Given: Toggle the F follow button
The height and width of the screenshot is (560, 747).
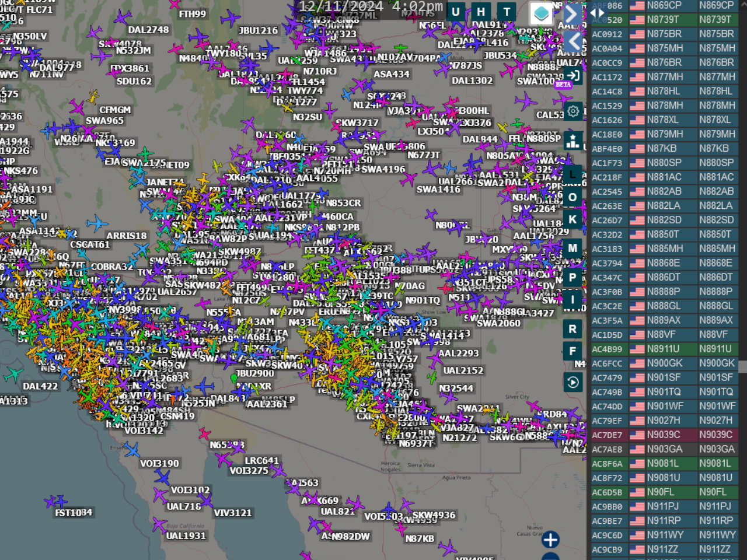Looking at the screenshot, I should [573, 351].
